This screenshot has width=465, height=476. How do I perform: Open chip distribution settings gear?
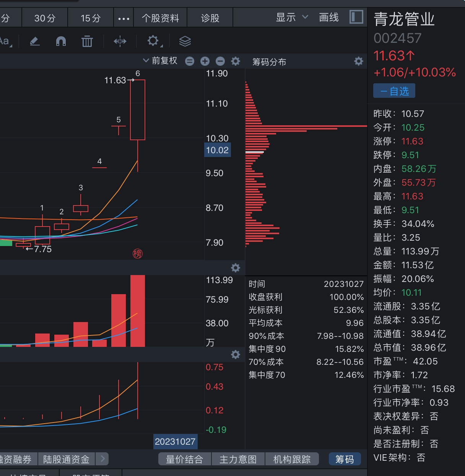click(359, 61)
